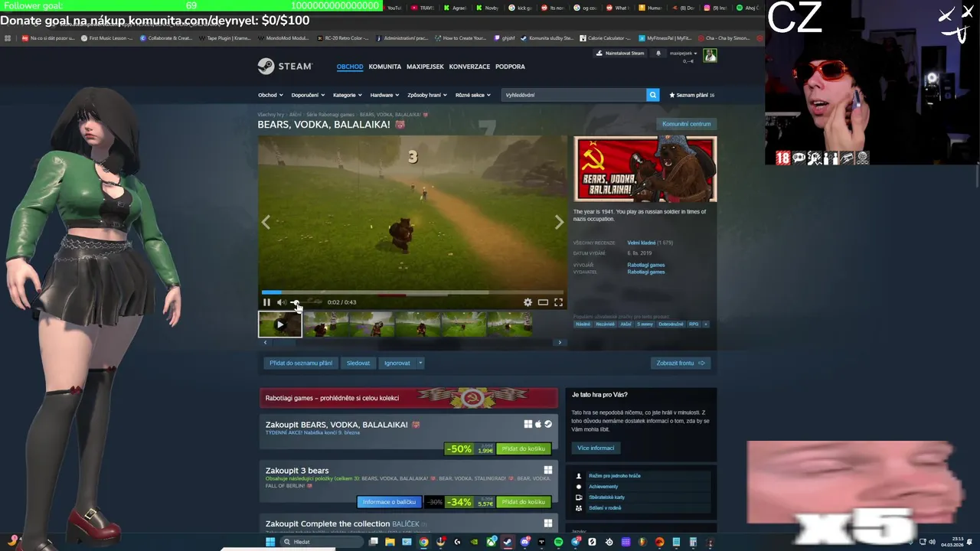
Task: Show next media with right arrow
Action: [559, 223]
